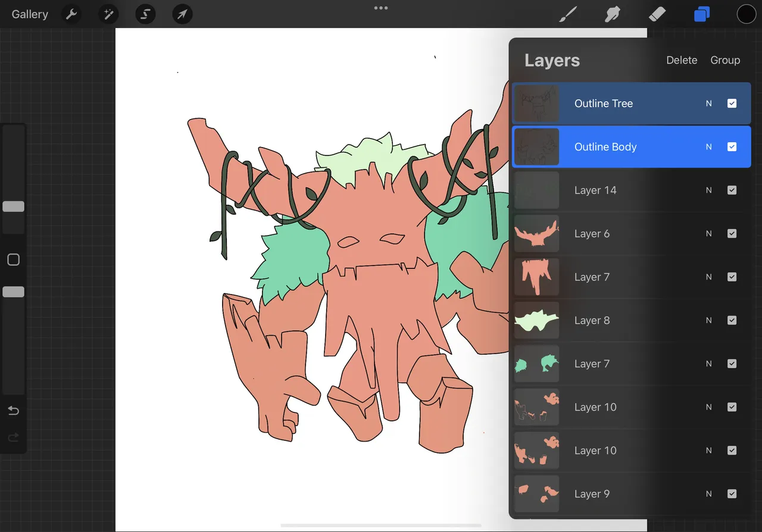
Task: Click the brush opacity slider handle
Action: pos(14,292)
